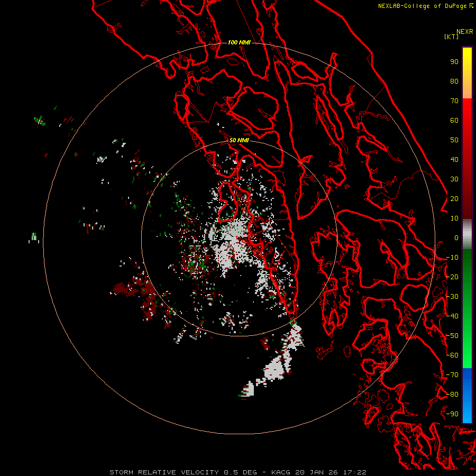The width and height of the screenshot is (476, 476).
Task: Pick the dark green color bar segment near -20
Action: click(x=467, y=273)
